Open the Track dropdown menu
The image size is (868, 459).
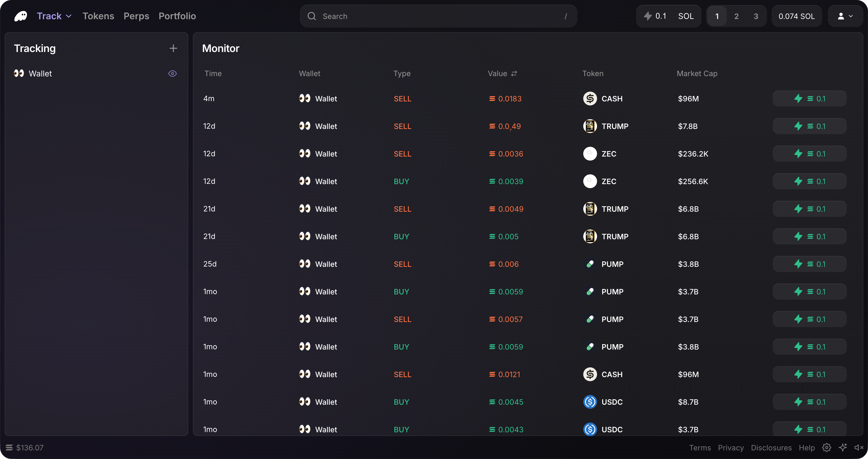pyautogui.click(x=54, y=16)
